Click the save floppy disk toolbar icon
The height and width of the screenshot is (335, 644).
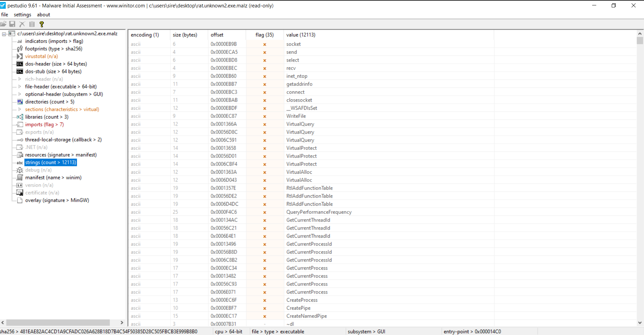12,24
